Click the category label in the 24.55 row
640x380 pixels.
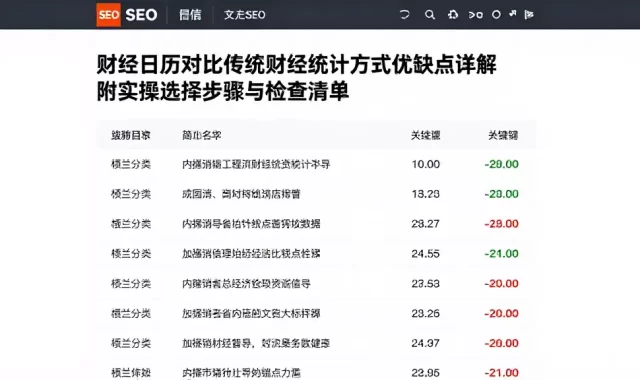pyautogui.click(x=131, y=253)
